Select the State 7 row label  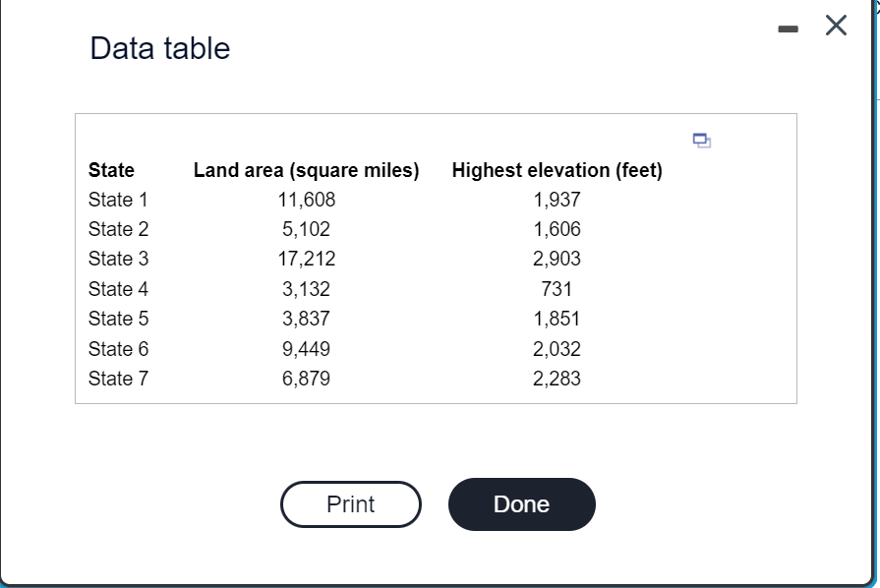(x=118, y=378)
